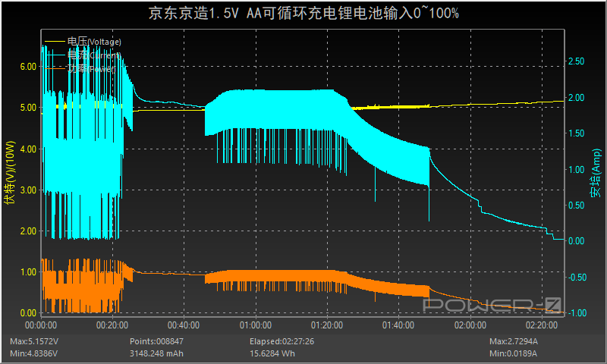Viewport: 607px width, 364px height.
Task: Click the 01:00:00 time axis label
Action: pyautogui.click(x=256, y=325)
